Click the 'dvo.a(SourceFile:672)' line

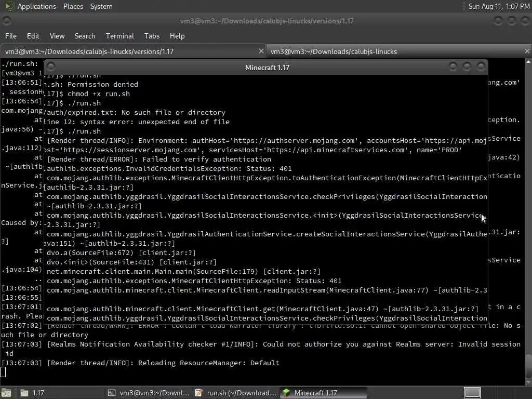pyautogui.click(x=121, y=253)
